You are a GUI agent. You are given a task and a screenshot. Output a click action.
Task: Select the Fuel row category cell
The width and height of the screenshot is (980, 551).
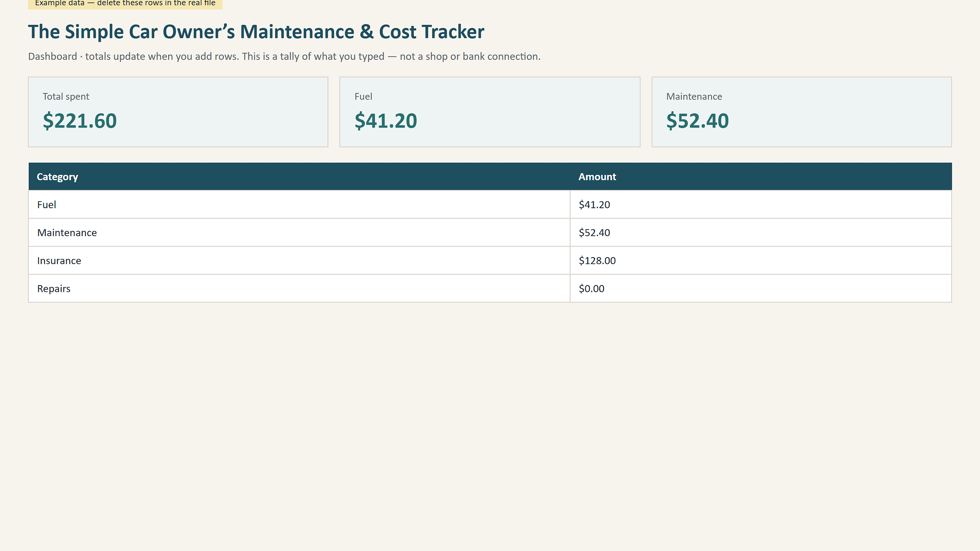(x=299, y=204)
